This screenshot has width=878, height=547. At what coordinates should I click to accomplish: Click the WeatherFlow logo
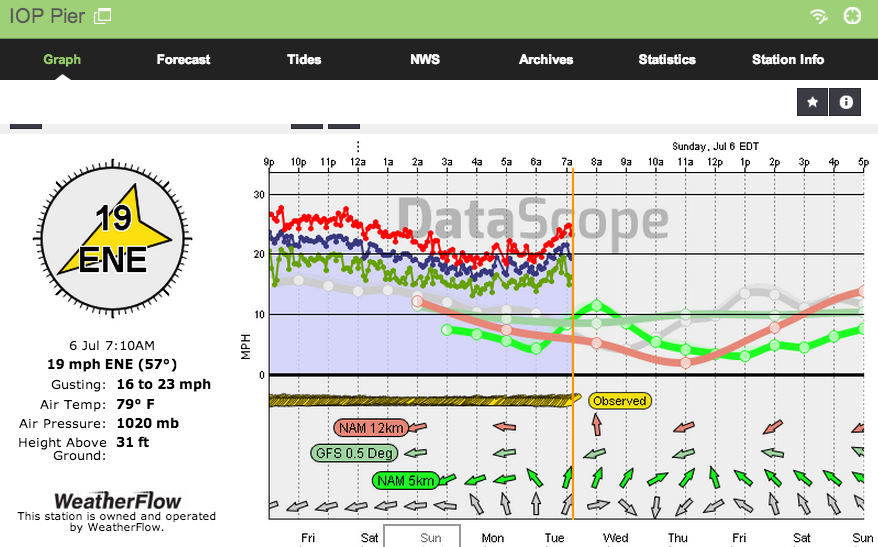[x=118, y=501]
